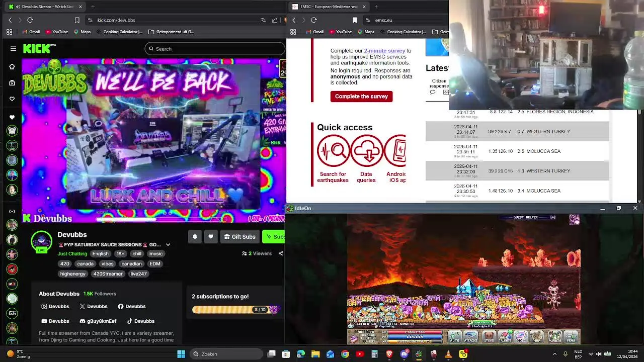Viewport: 644px width, 362px height.
Task: Expand the stream title chevron
Action: 168,245
